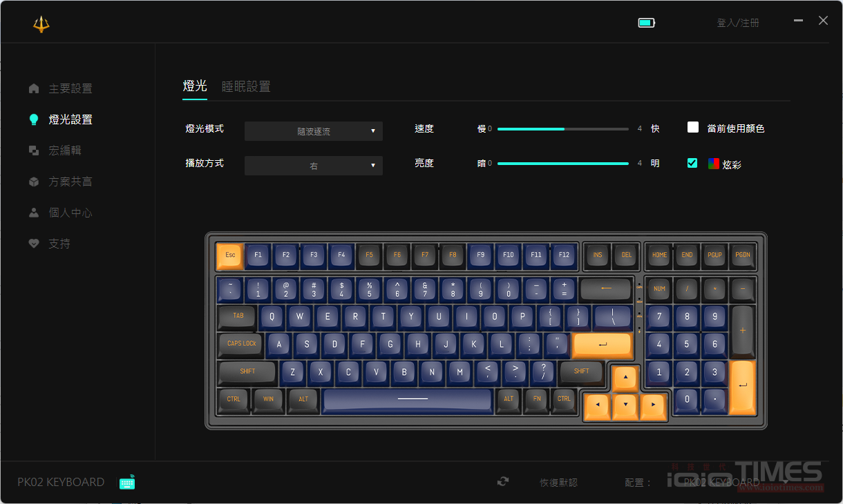The height and width of the screenshot is (504, 843).
Task: Click the battery status icon
Action: tap(646, 23)
